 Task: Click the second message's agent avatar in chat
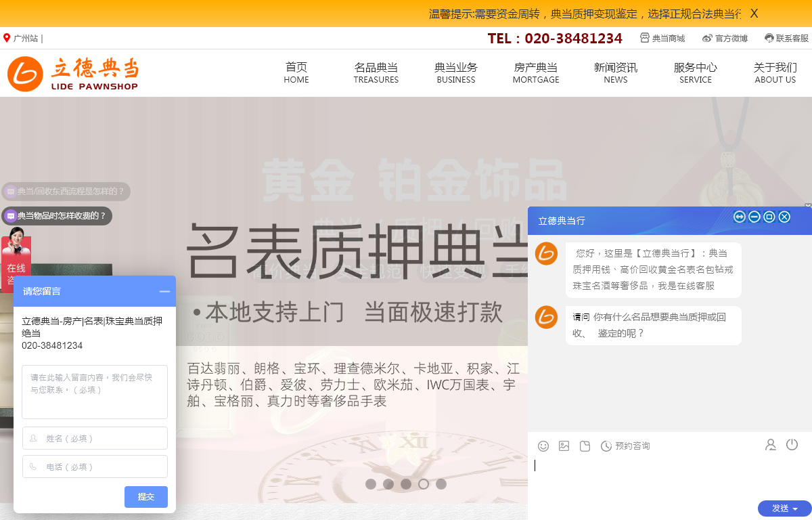[x=546, y=317]
